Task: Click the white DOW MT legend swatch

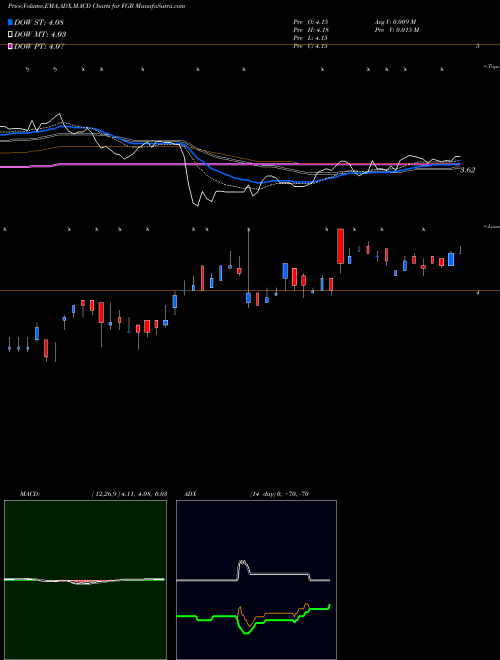Action: pyautogui.click(x=10, y=35)
